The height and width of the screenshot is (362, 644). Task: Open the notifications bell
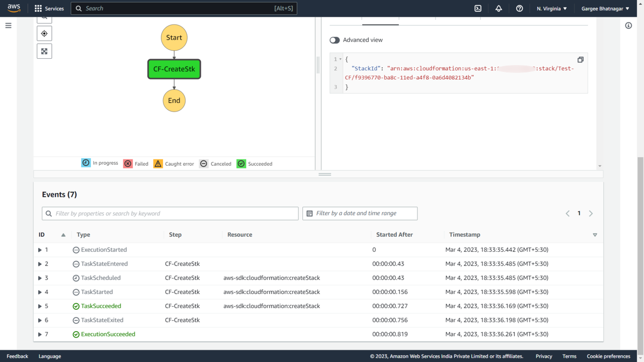498,8
